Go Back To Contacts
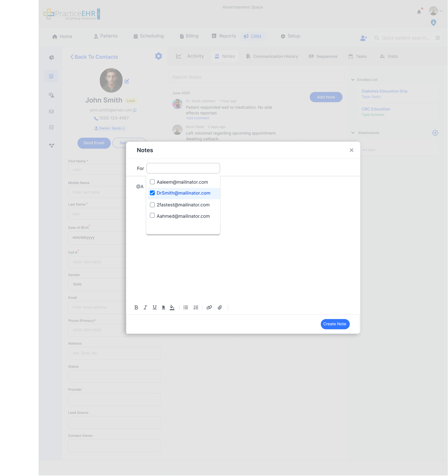Viewport: 448px width, 476px height. point(94,57)
